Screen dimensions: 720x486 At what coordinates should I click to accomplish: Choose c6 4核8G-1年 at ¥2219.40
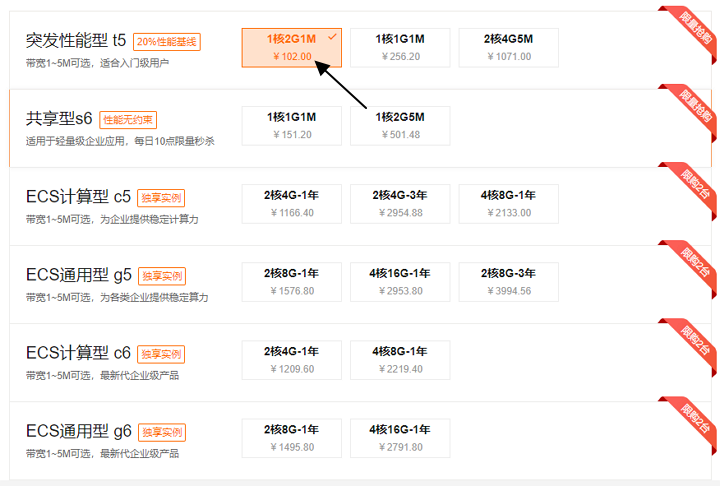400,360
